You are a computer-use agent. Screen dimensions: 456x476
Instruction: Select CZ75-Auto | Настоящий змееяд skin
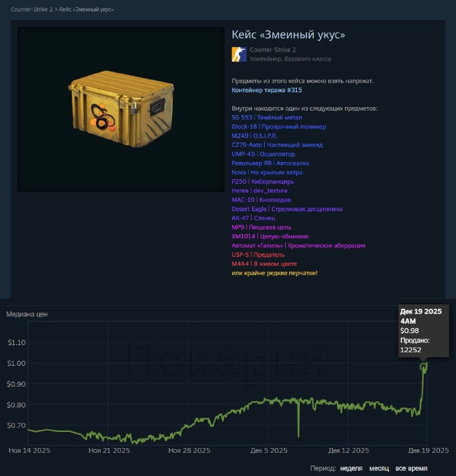click(x=277, y=145)
